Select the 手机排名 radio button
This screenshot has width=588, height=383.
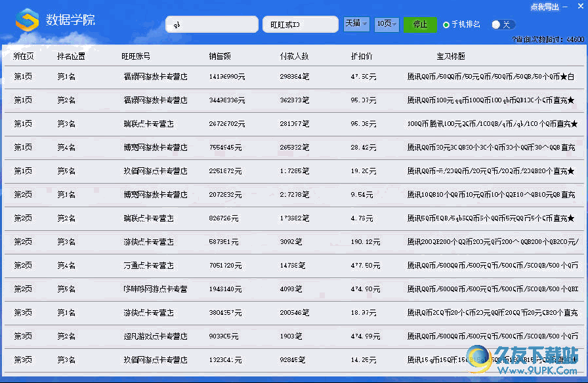pos(446,25)
